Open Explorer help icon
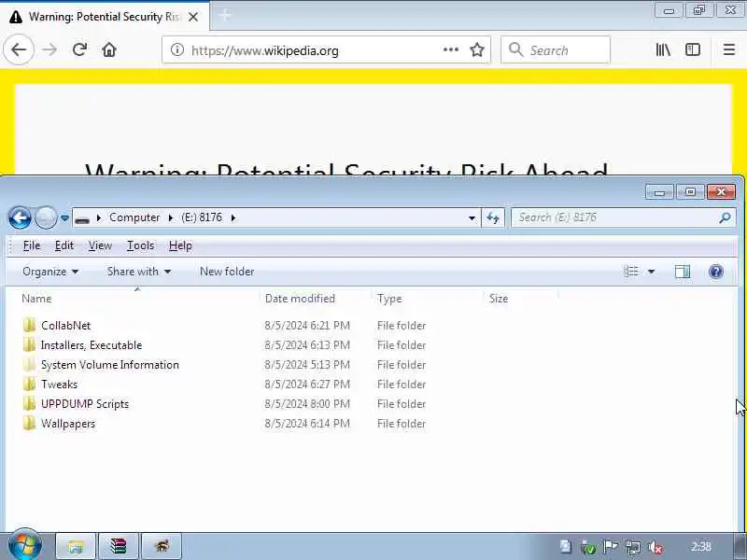The width and height of the screenshot is (747, 560). tap(715, 272)
